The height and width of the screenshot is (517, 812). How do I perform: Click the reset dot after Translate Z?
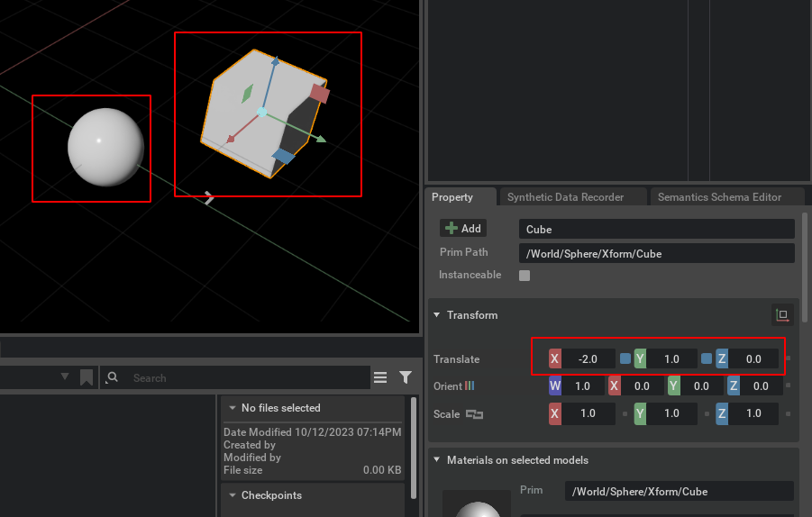(789, 358)
